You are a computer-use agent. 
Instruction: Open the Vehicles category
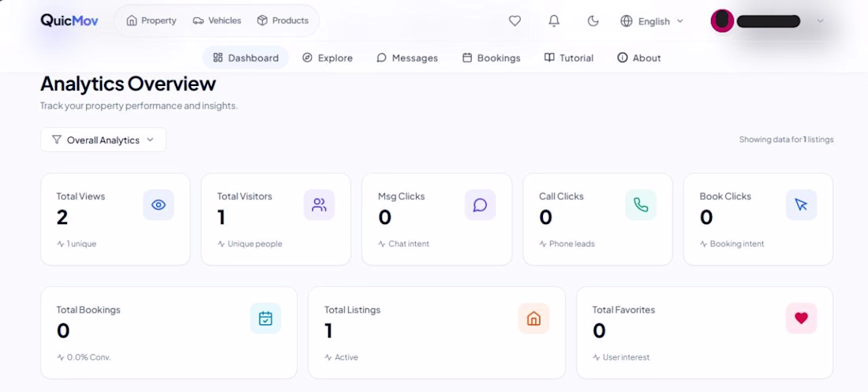click(217, 21)
